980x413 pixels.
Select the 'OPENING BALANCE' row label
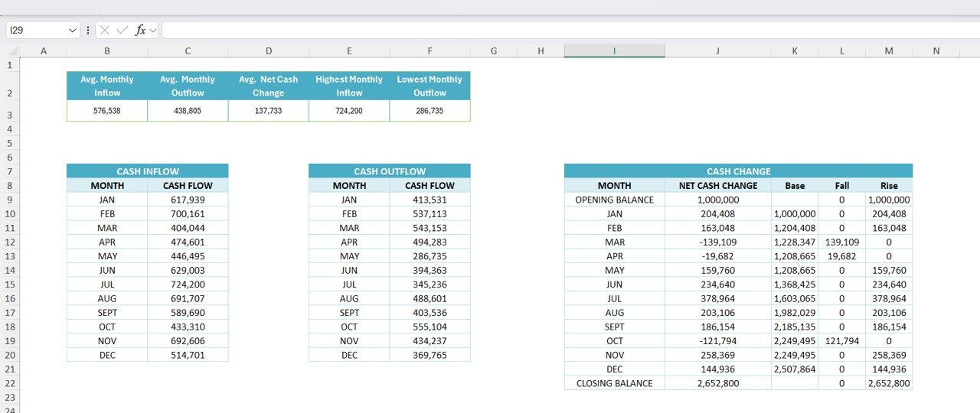(x=614, y=200)
